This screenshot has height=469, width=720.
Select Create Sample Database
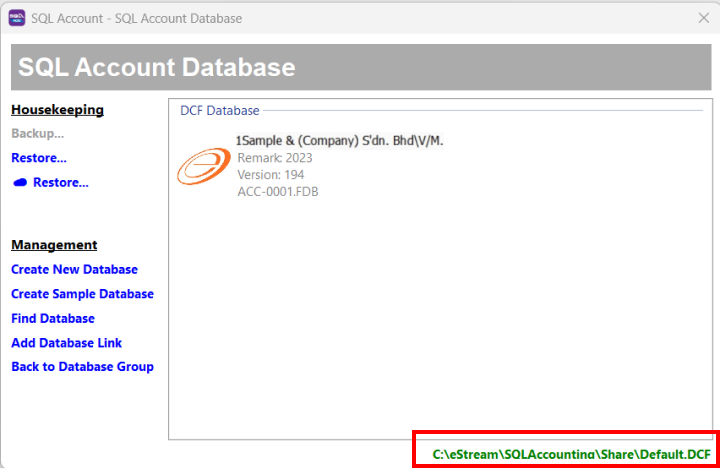coord(82,294)
